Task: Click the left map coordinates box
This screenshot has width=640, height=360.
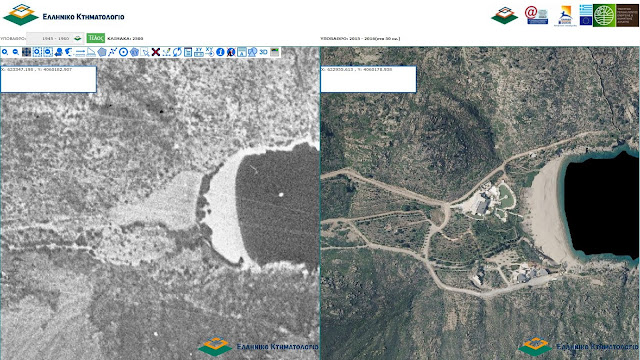Action: click(x=49, y=79)
